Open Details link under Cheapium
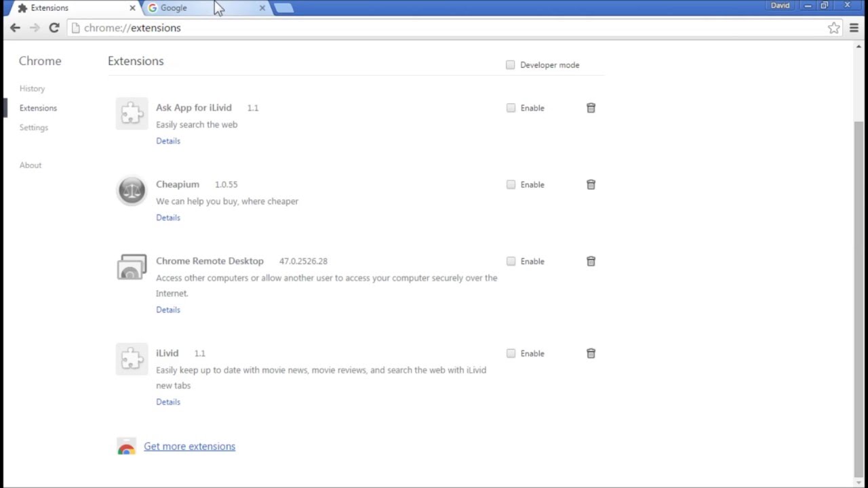The height and width of the screenshot is (488, 868). pos(168,218)
